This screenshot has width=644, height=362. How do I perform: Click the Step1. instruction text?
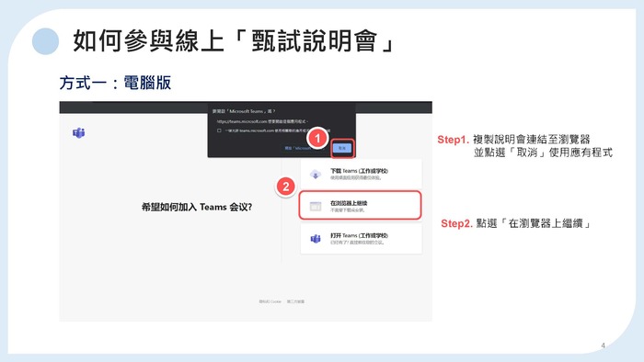click(x=525, y=146)
